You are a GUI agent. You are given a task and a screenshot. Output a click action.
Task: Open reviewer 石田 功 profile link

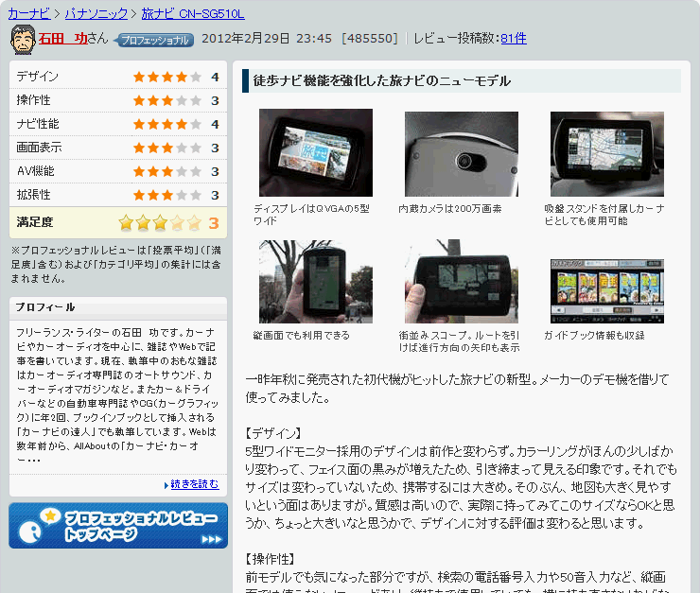(x=62, y=39)
